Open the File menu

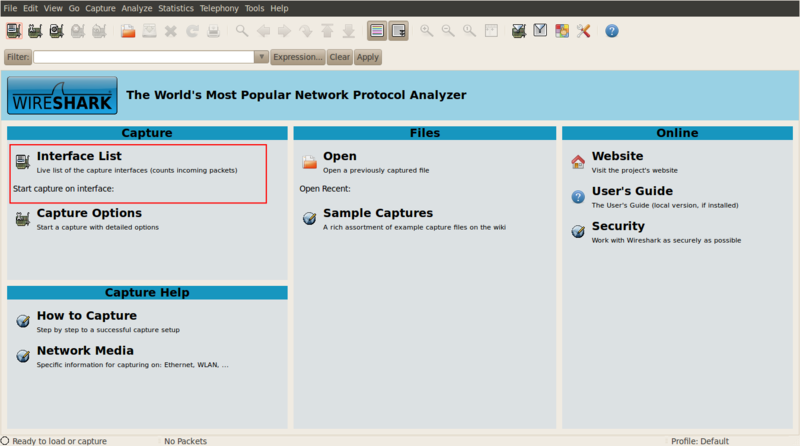pos(10,8)
